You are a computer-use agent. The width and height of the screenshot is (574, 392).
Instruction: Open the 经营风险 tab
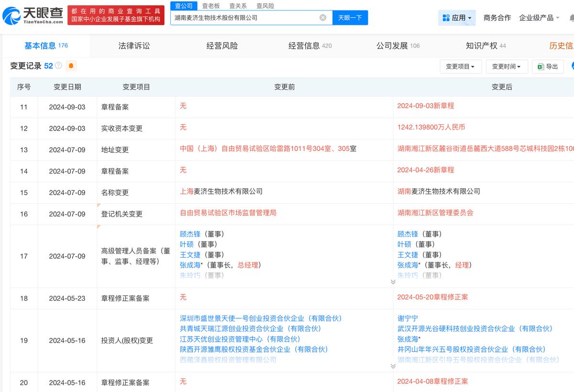pyautogui.click(x=222, y=45)
